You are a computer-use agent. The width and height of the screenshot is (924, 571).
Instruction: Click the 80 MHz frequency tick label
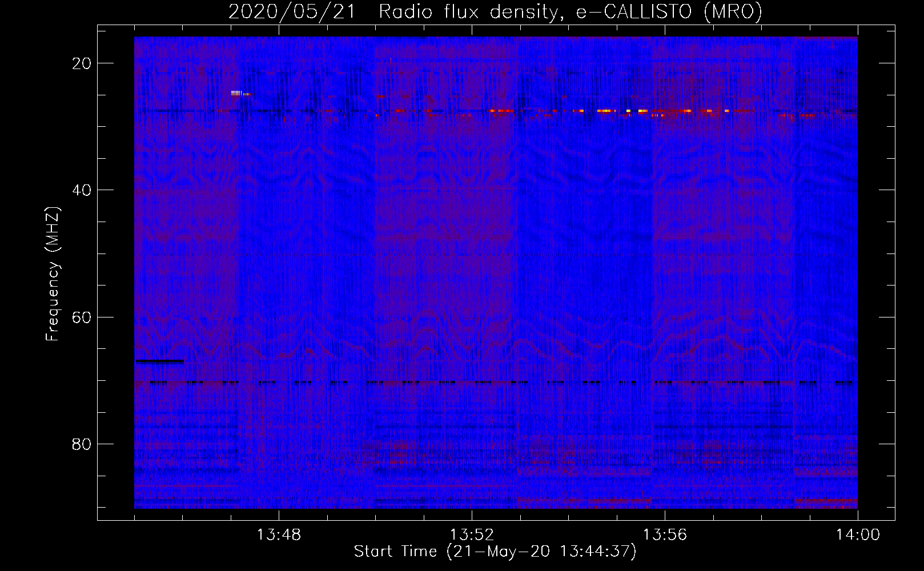point(82,444)
